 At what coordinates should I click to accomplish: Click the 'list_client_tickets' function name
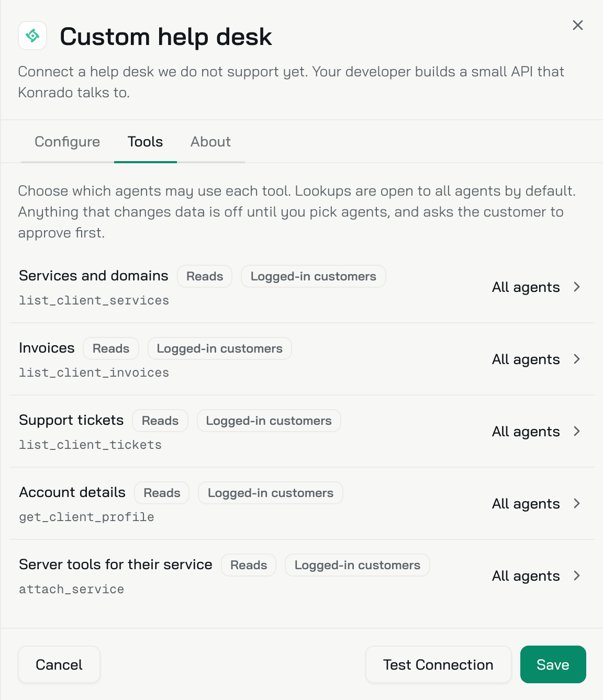tap(91, 445)
